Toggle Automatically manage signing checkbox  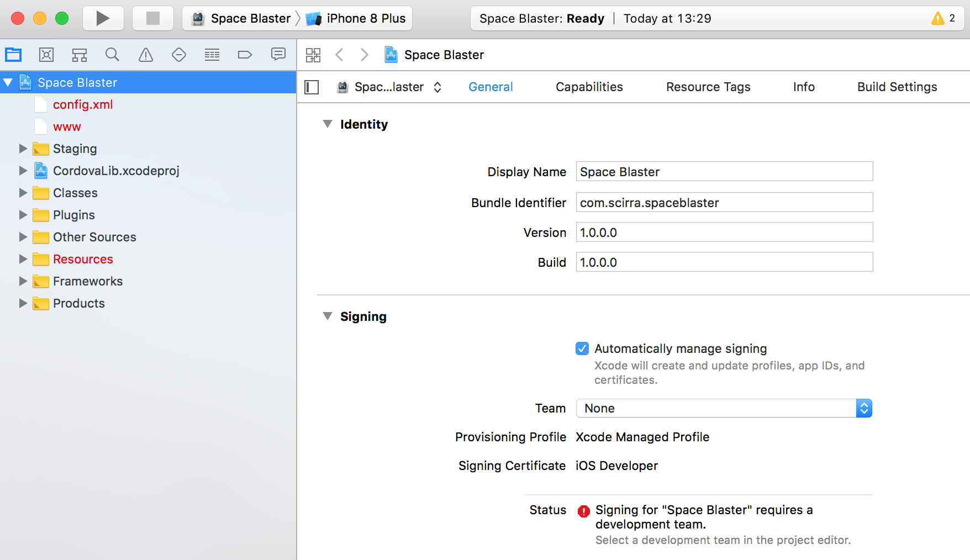pyautogui.click(x=582, y=348)
